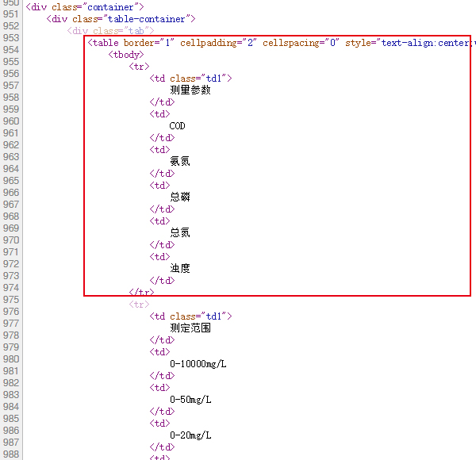The height and width of the screenshot is (460, 476).
Task: Click the tr tag directly under tbody
Action: (x=139, y=67)
